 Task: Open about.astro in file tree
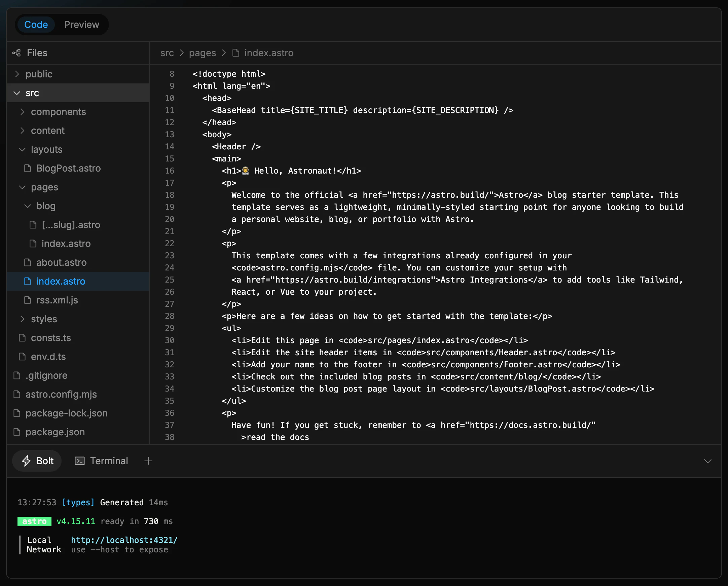(x=61, y=262)
